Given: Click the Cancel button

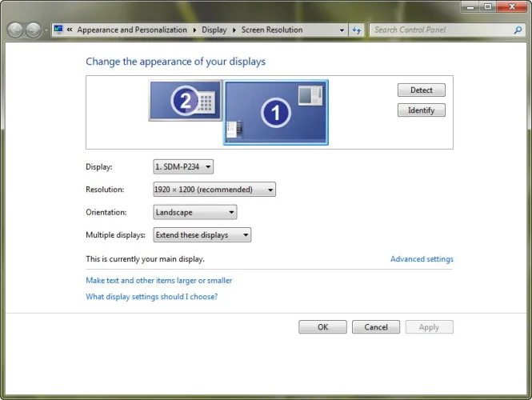Looking at the screenshot, I should (376, 327).
